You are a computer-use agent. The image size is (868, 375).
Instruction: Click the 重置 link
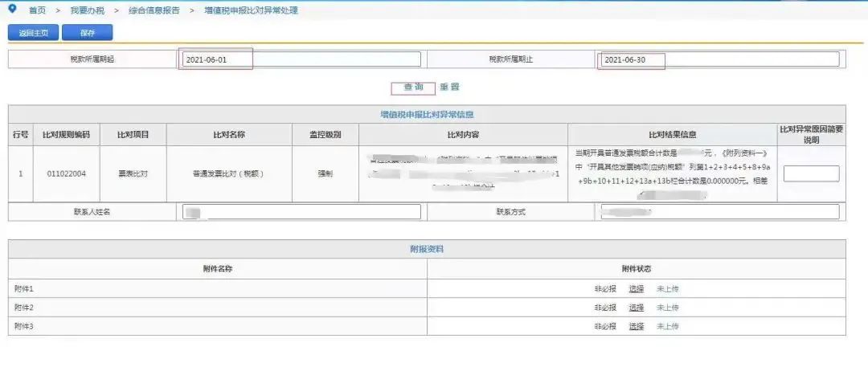(449, 87)
